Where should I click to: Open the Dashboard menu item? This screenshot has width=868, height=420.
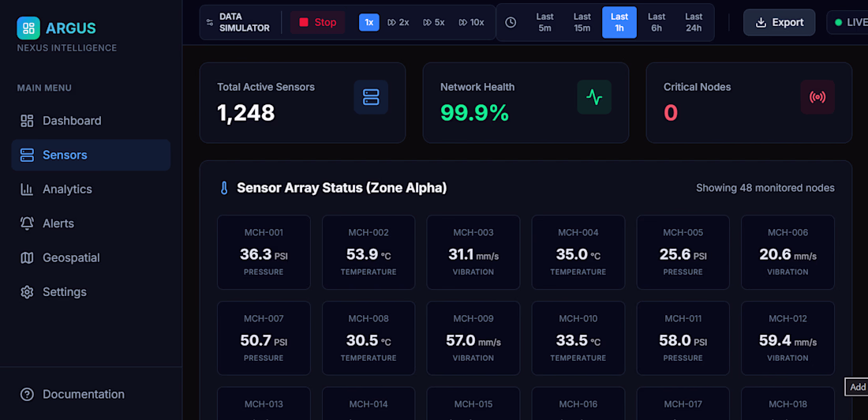(x=91, y=121)
